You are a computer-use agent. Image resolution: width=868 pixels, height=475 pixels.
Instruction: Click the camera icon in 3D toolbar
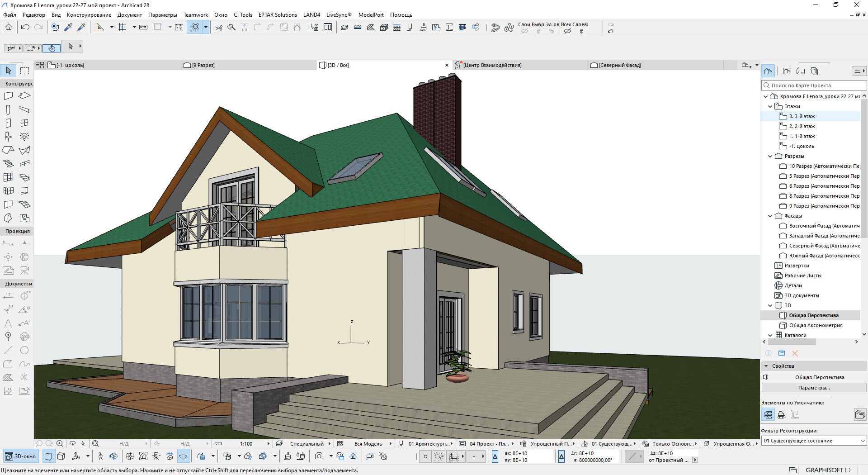tap(319, 456)
